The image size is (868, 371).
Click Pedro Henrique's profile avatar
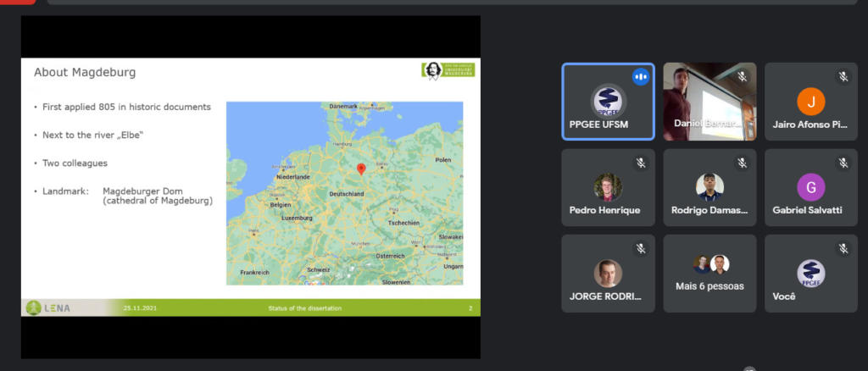coord(608,186)
